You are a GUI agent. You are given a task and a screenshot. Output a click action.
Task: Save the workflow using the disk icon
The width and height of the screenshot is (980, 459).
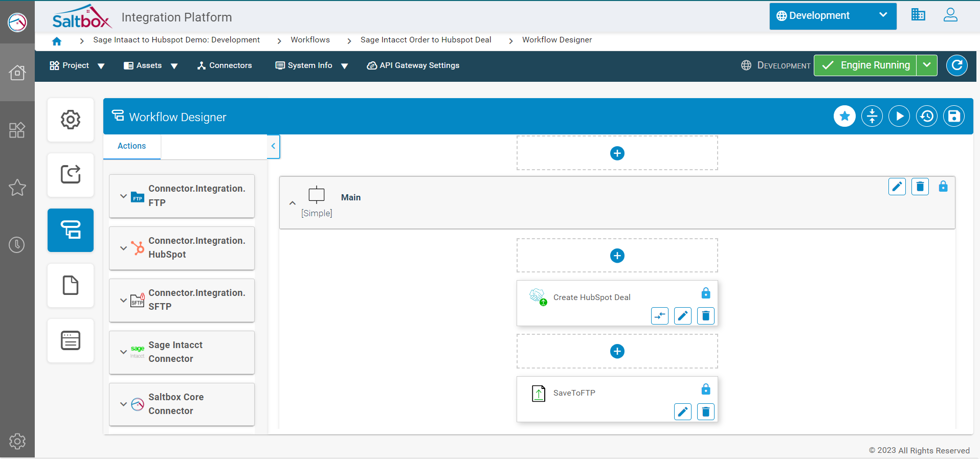click(x=953, y=117)
